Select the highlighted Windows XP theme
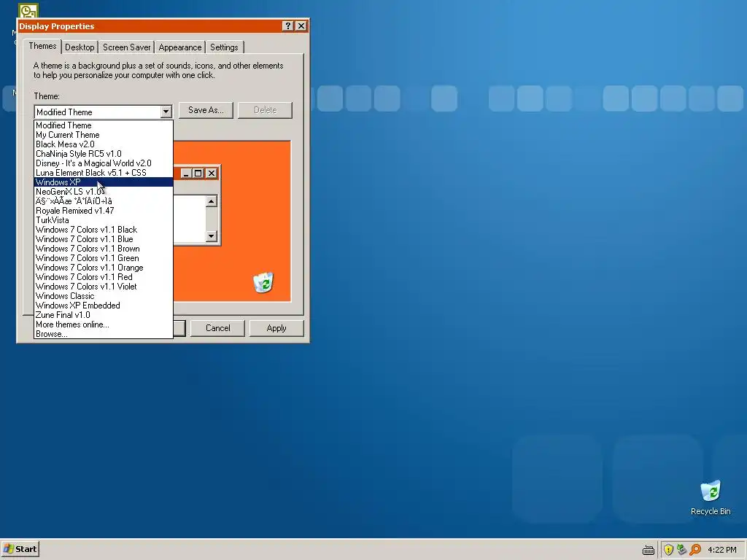 104,182
